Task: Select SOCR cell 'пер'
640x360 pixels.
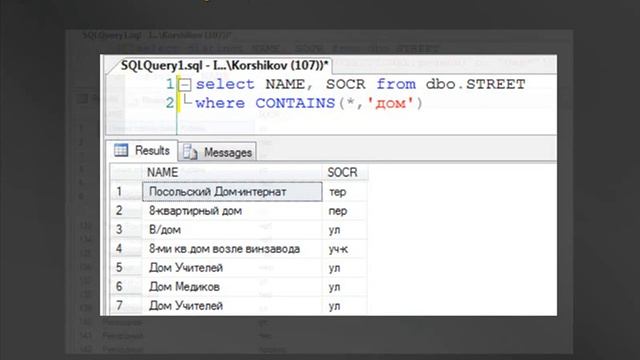Action: [345, 211]
